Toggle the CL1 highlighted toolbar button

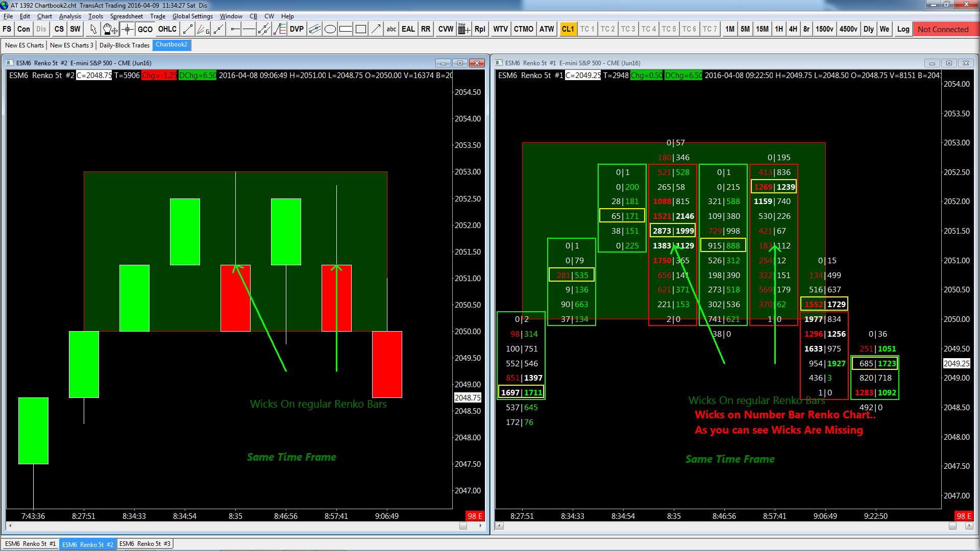pos(567,29)
